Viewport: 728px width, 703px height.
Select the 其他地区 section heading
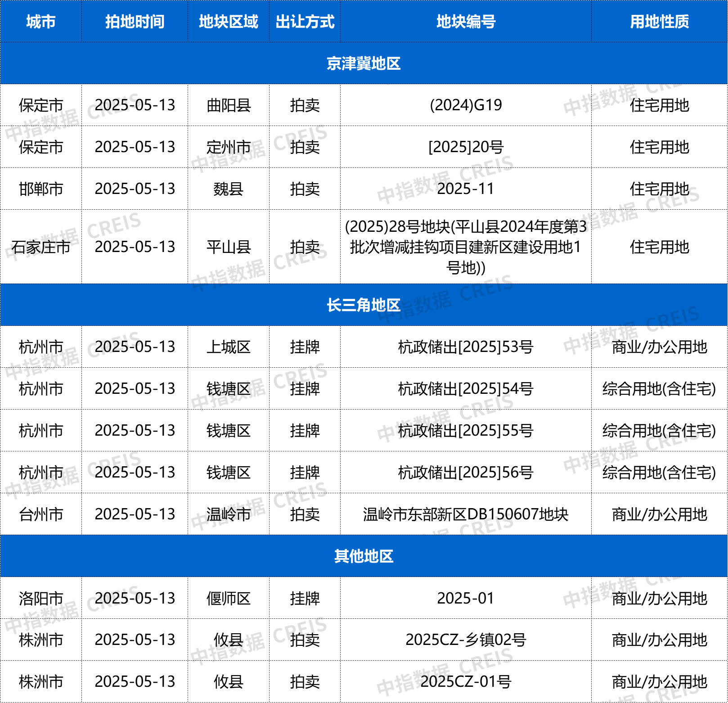click(x=364, y=556)
